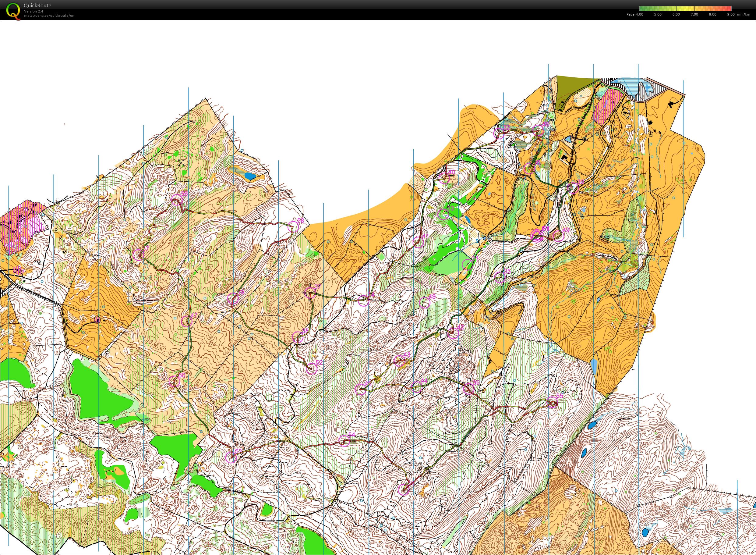Screen dimensions: 756x555
Task: Select control circle 43 on the map
Action: point(399,361)
